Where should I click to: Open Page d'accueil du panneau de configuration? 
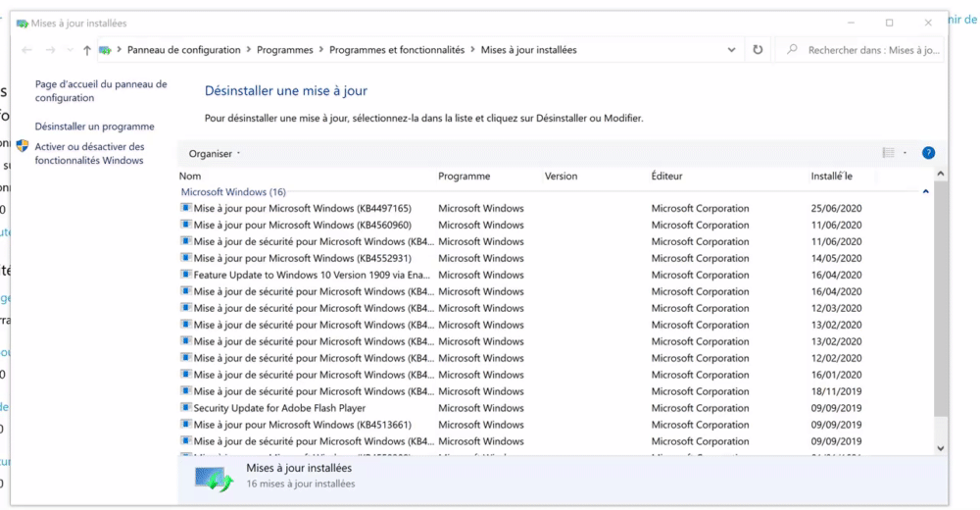coord(101,91)
